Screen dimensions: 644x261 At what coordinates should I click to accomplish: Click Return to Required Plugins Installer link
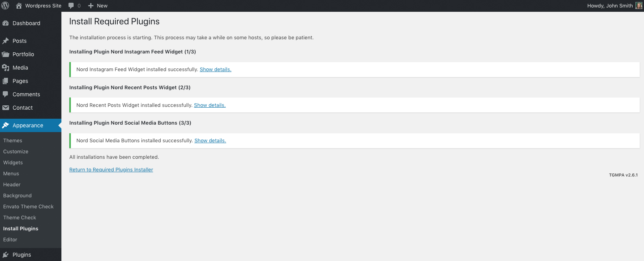(x=111, y=170)
